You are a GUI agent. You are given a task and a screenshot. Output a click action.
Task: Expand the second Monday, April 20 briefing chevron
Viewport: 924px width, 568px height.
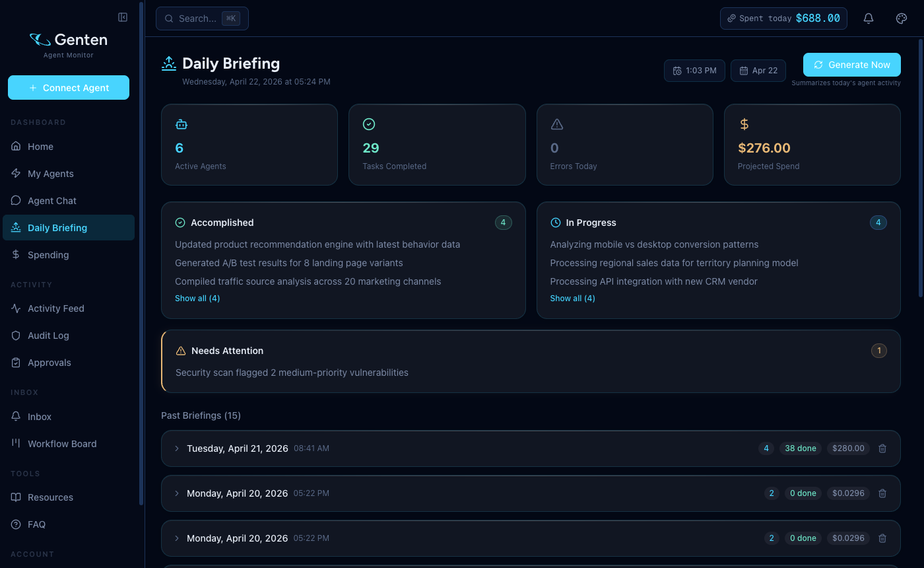click(177, 538)
